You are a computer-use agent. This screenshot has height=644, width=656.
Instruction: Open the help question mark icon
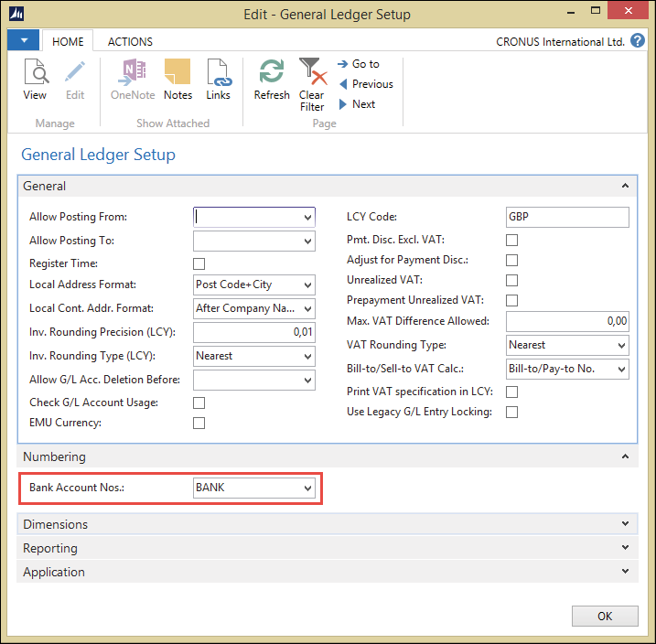638,41
